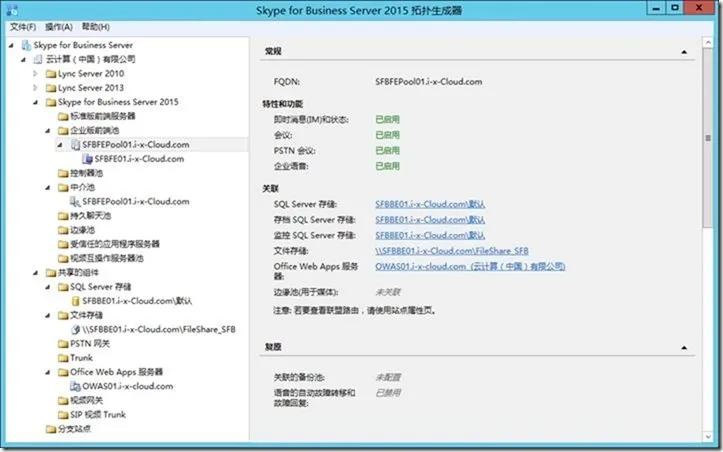Click the 受信任的应用程序服务器 folder icon

(x=63, y=244)
